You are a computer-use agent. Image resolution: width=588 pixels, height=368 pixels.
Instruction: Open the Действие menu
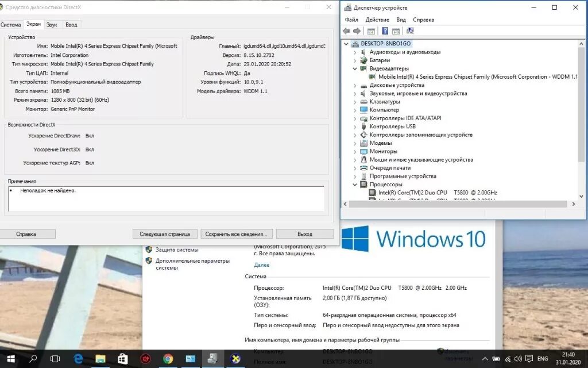[377, 20]
